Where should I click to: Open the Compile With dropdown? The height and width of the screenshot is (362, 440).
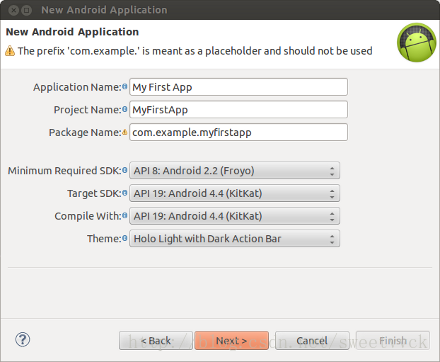coord(234,216)
